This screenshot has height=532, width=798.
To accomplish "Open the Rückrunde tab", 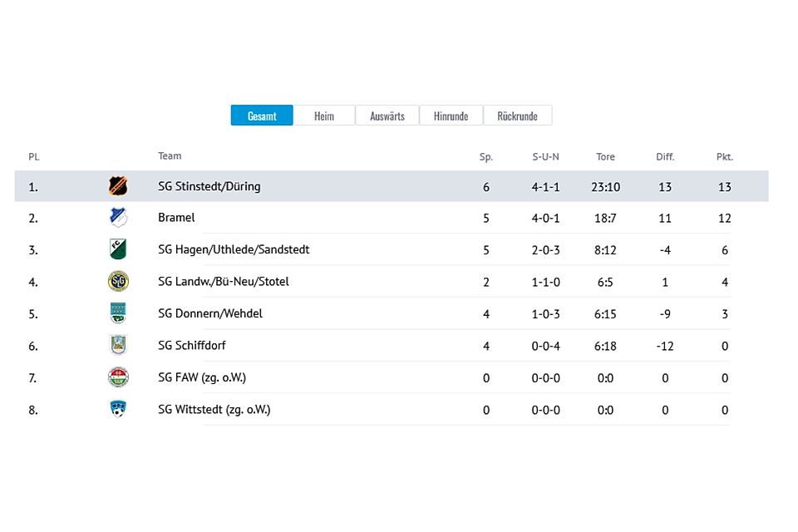I will pyautogui.click(x=518, y=116).
